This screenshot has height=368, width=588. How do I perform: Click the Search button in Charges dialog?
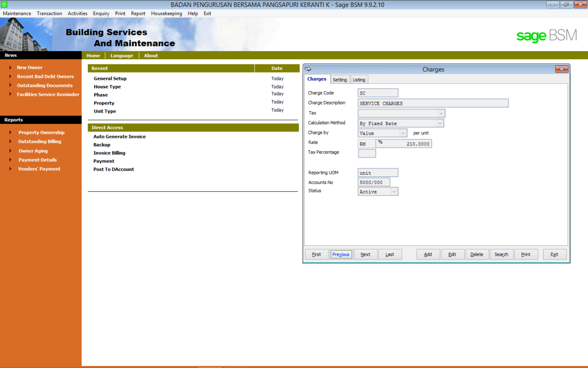pos(501,254)
